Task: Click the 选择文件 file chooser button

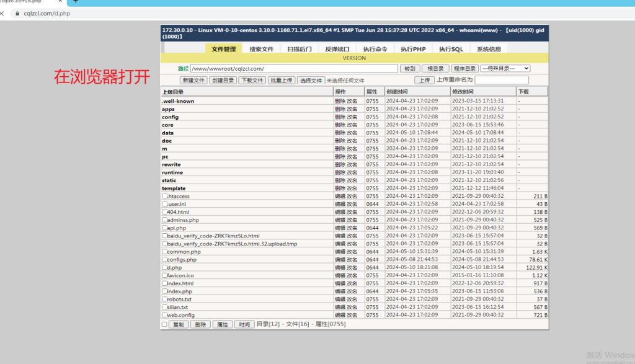Action: pyautogui.click(x=311, y=81)
